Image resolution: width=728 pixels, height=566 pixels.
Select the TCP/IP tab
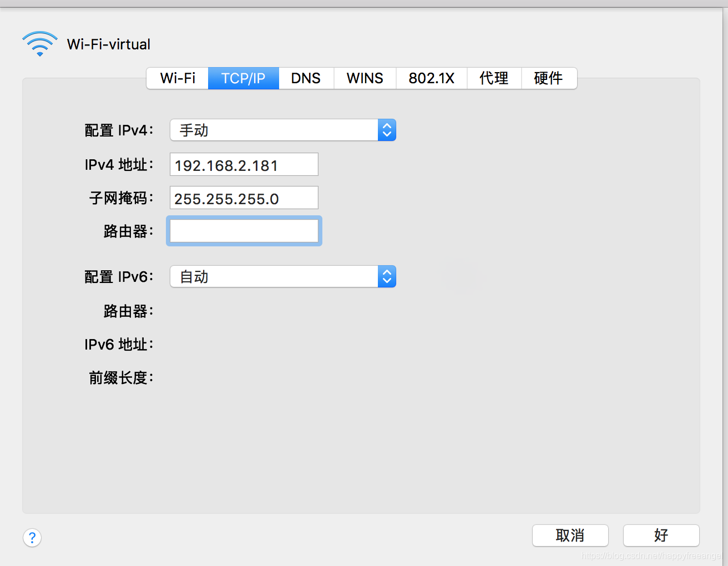tap(244, 78)
